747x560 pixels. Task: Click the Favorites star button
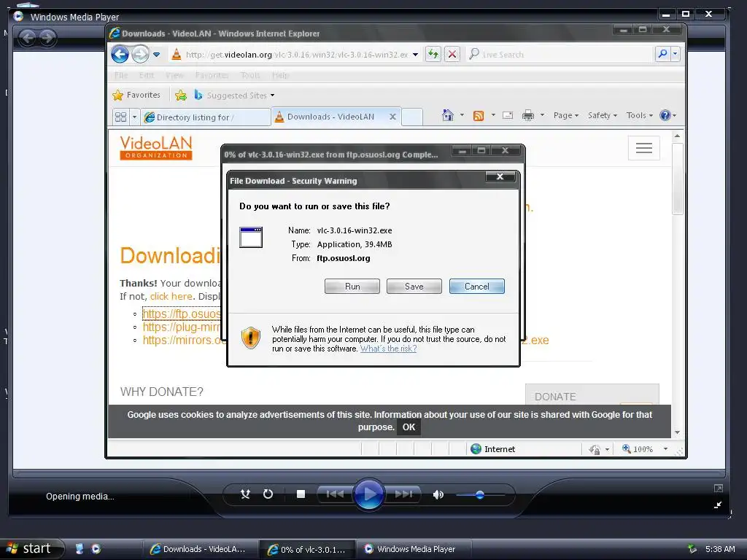[136, 96]
